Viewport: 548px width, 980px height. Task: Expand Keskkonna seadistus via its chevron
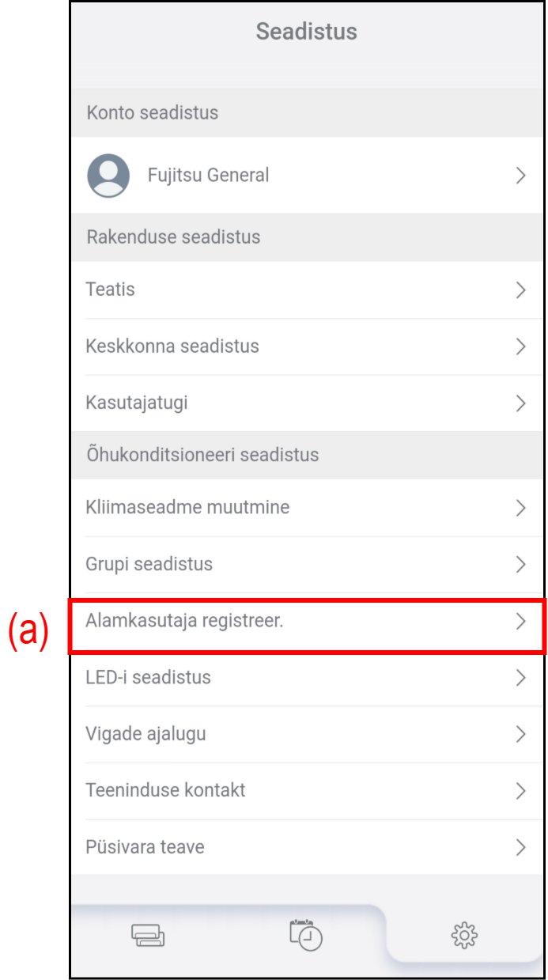click(520, 346)
